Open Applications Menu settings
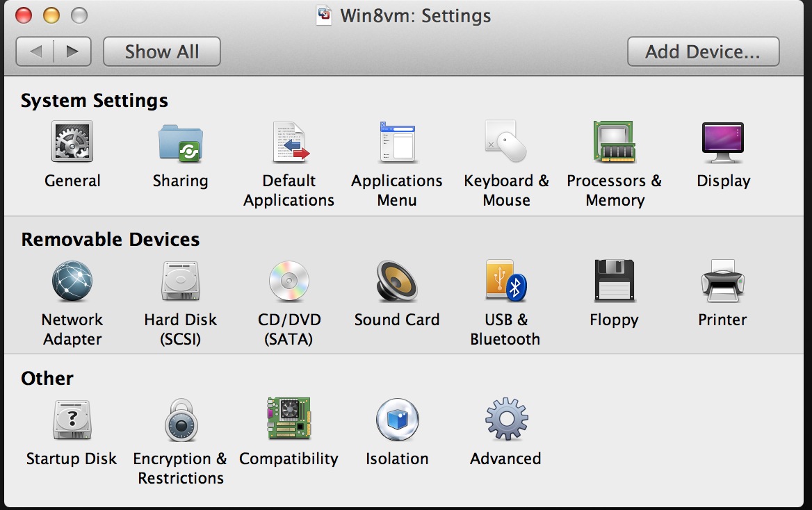The height and width of the screenshot is (510, 812). [397, 142]
